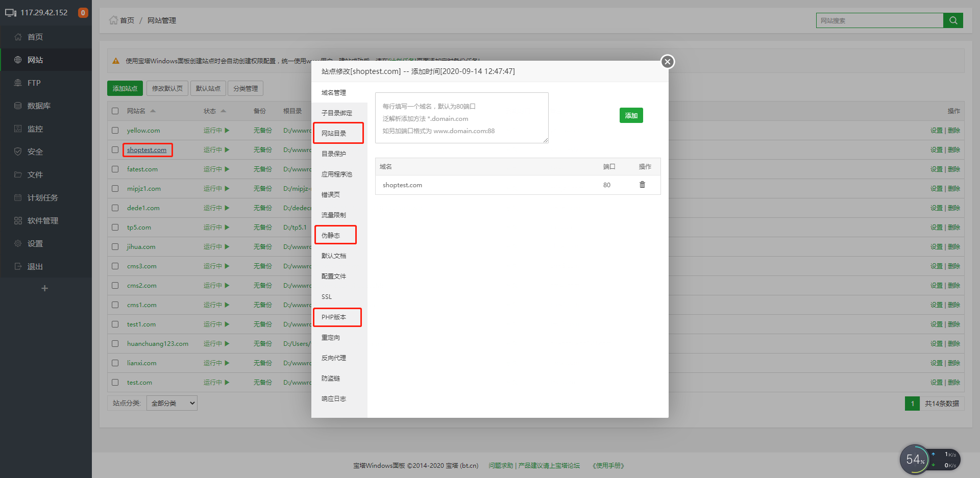The image size is (980, 478).
Task: Click the magnifier search button
Action: coord(953,20)
